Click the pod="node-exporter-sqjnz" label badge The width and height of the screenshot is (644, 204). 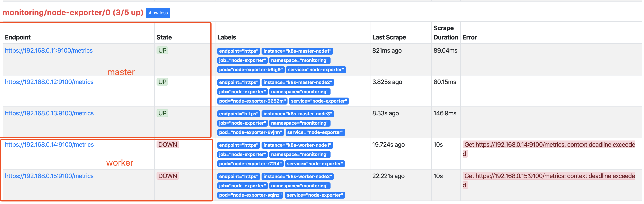point(250,195)
